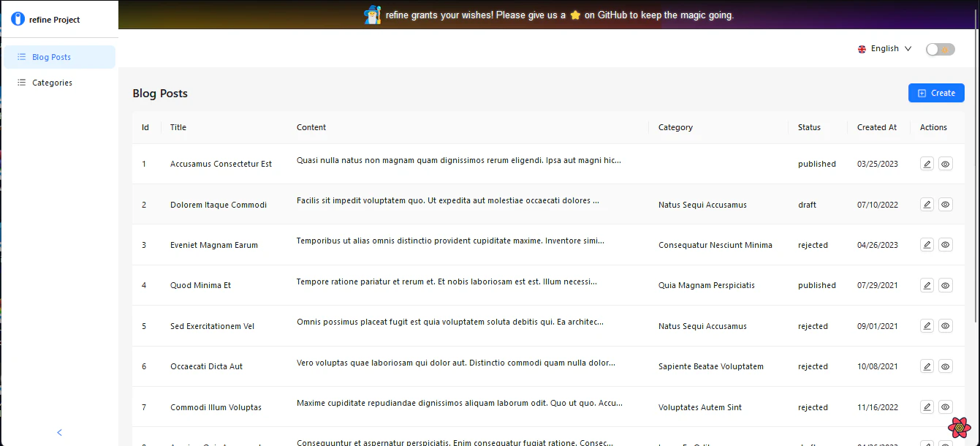Screen dimensions: 980x446
Task: View the Occaecati Dicta Aut post
Action: (x=945, y=366)
